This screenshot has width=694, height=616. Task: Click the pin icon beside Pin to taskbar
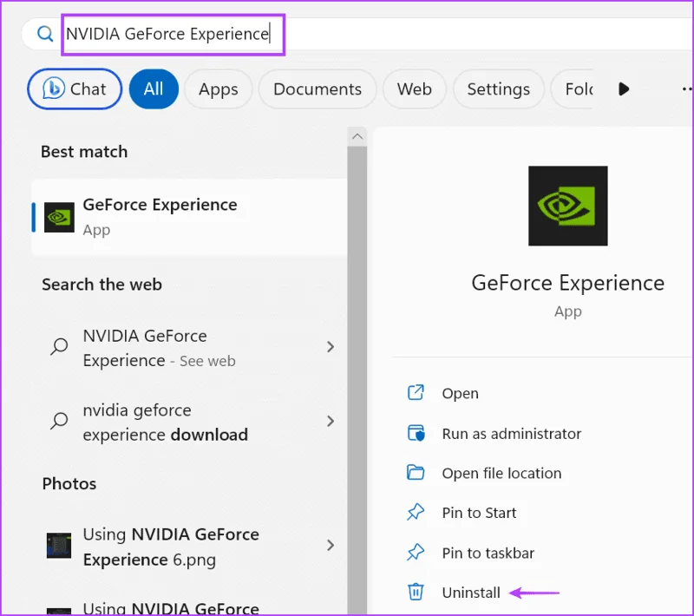[416, 553]
